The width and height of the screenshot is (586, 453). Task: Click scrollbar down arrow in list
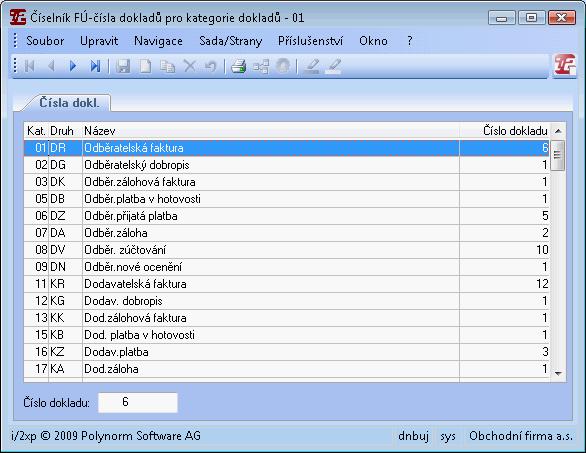(x=558, y=373)
